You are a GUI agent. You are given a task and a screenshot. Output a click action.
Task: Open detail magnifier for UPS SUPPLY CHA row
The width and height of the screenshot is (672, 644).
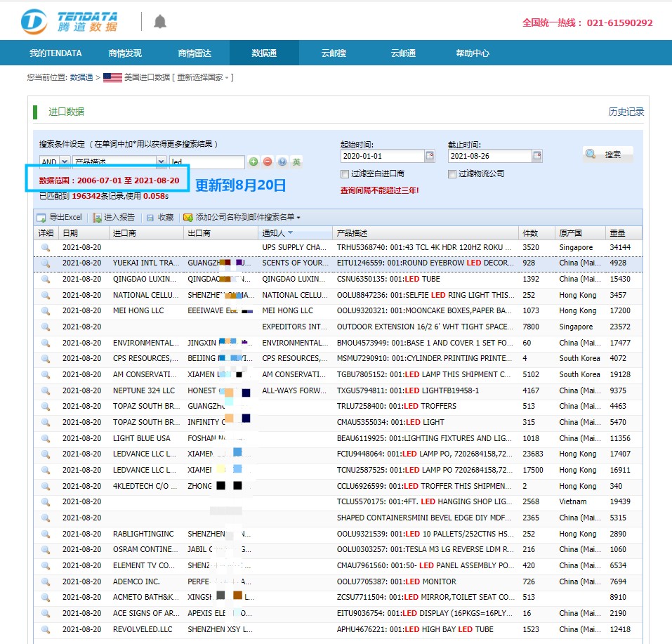[46, 247]
